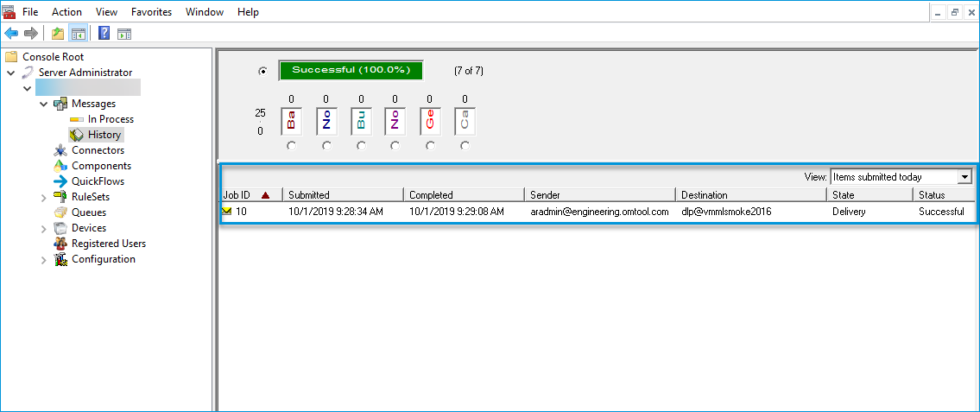Collapse the Messages tree node

(x=44, y=104)
